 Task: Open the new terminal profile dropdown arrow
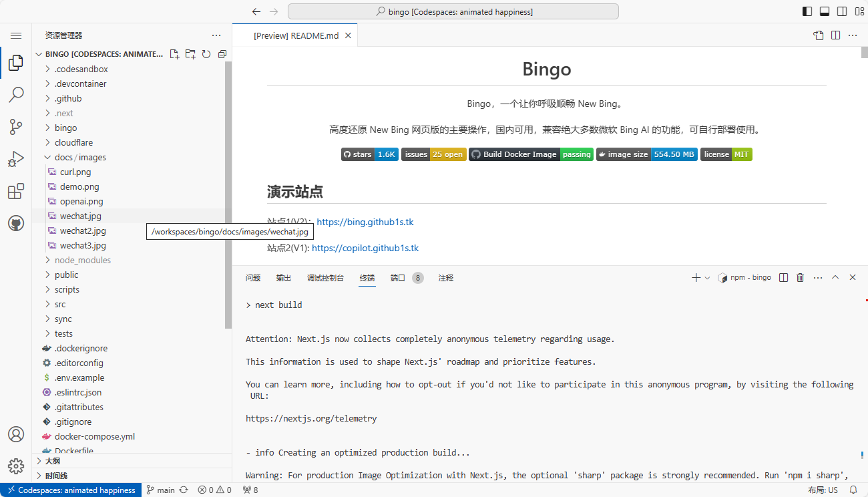pos(708,278)
